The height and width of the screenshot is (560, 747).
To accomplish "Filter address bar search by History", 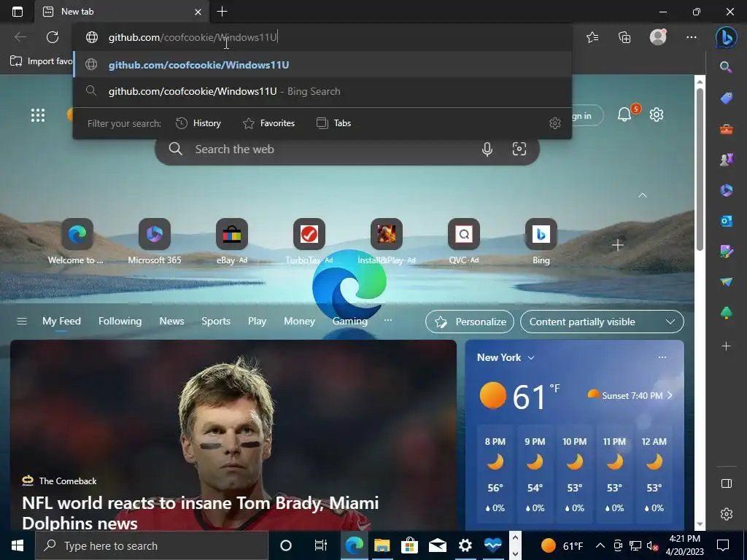I will [198, 123].
